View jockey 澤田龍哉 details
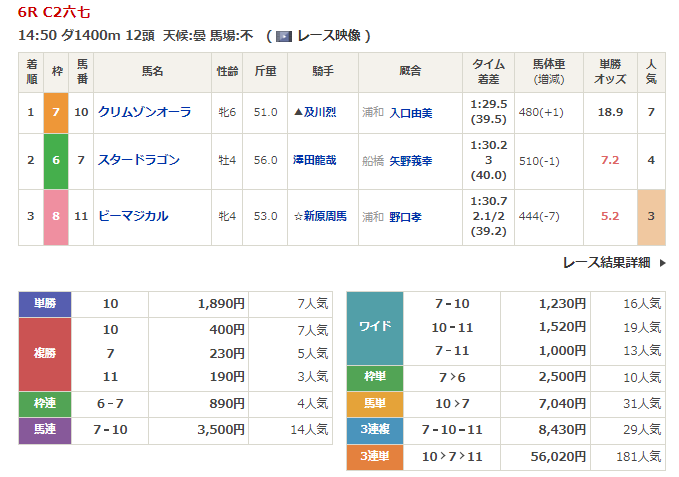 click(315, 160)
